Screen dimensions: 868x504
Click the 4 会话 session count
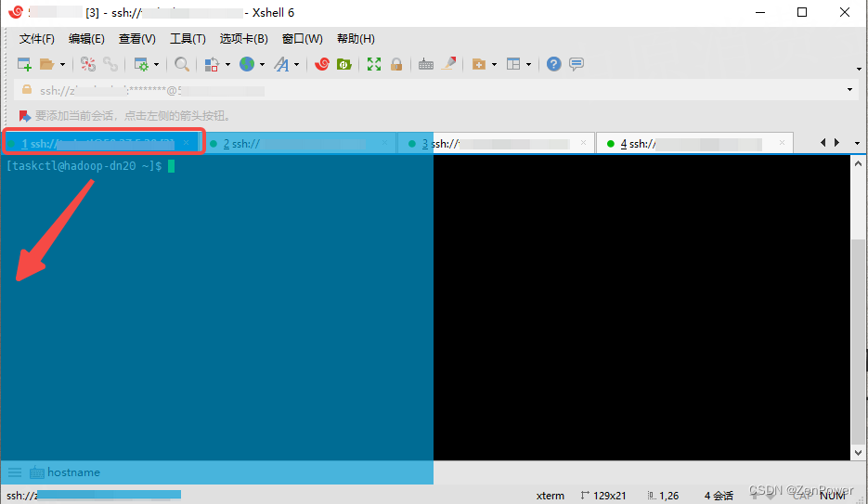(719, 496)
